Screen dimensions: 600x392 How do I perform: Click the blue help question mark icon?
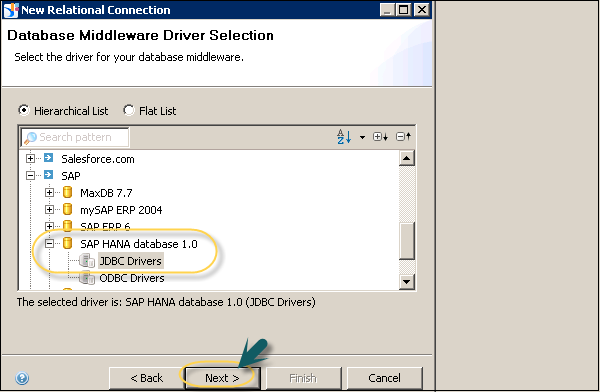tap(22, 378)
